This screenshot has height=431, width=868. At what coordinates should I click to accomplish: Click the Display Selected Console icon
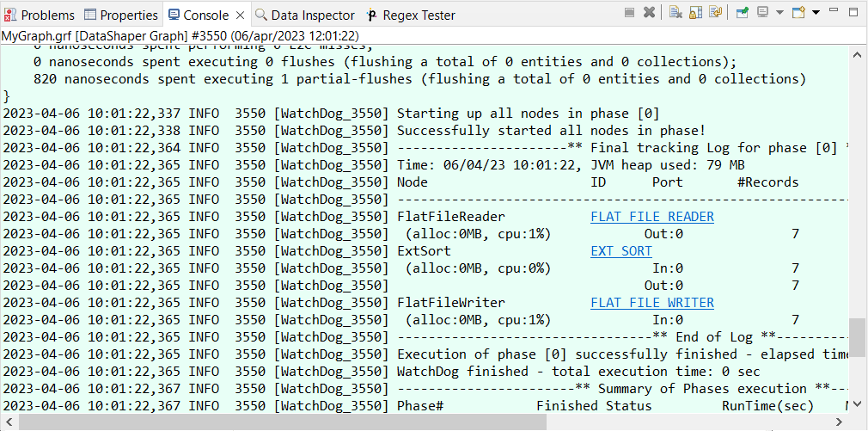click(x=763, y=13)
